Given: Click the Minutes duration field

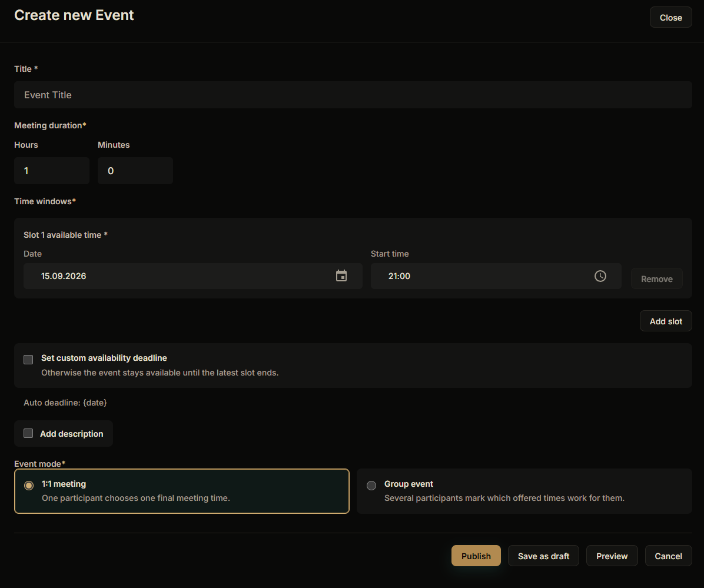Looking at the screenshot, I should click(x=135, y=171).
